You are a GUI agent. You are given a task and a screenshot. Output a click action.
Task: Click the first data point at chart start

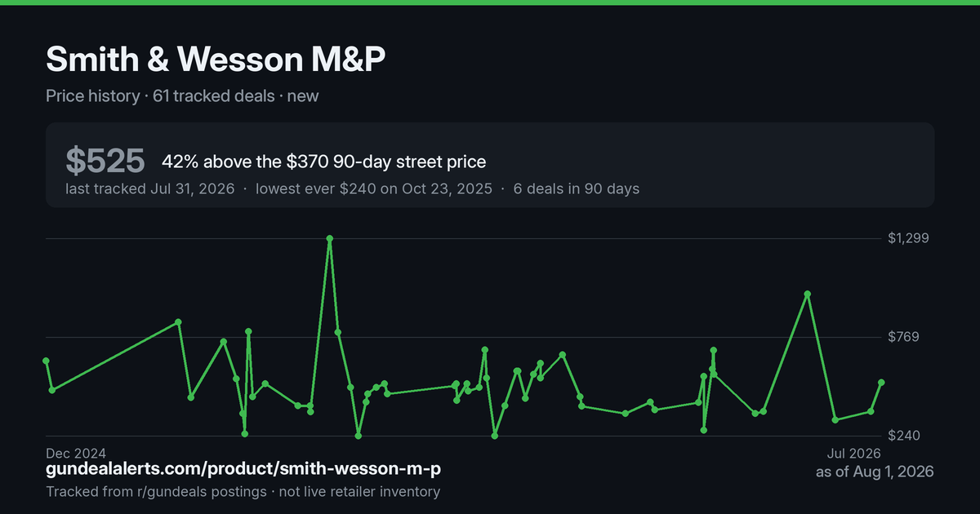(x=46, y=361)
